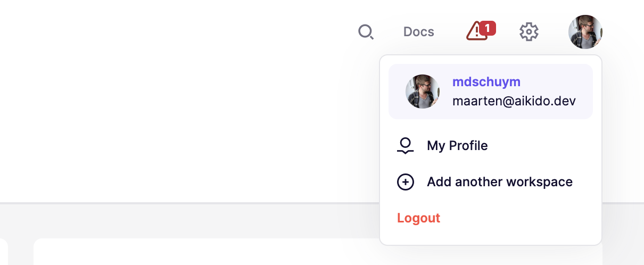Click the circled plus icon
Viewport: 644px width, 265px height.
(x=406, y=182)
